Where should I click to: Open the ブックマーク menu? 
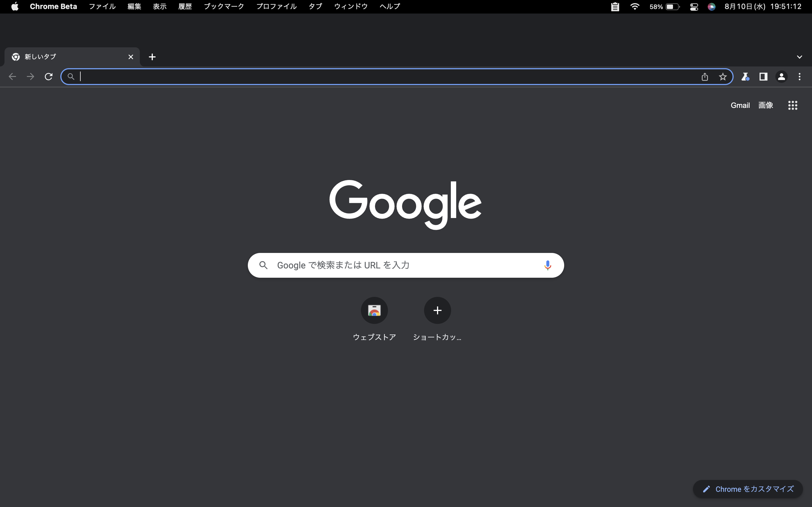(224, 7)
